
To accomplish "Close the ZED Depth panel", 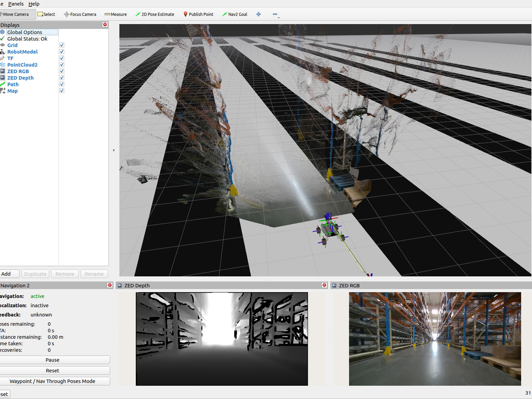I will (x=324, y=285).
